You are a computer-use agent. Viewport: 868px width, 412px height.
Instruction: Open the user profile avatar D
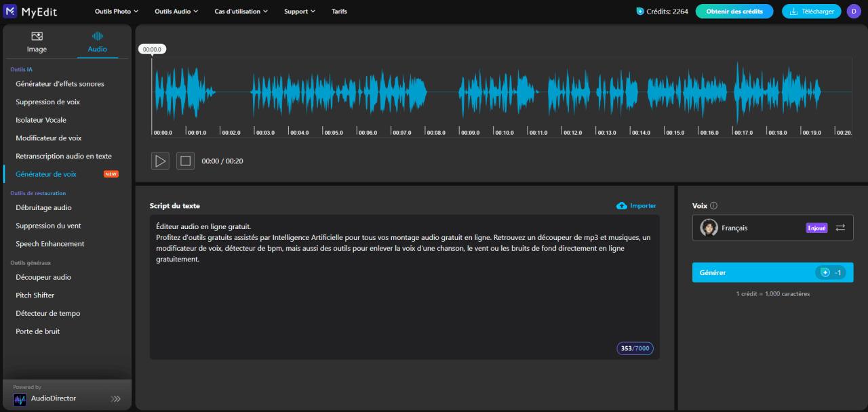(x=853, y=12)
